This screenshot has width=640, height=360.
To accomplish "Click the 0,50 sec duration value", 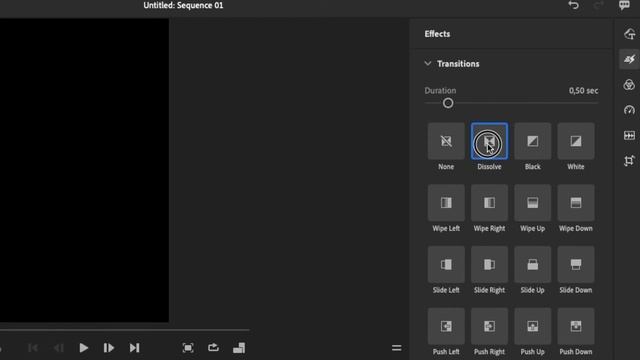I will [x=583, y=91].
